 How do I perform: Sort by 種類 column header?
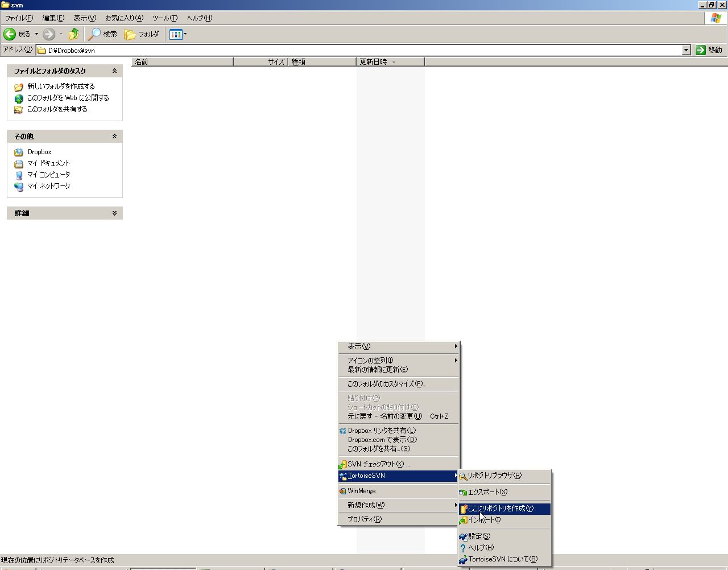pos(322,62)
